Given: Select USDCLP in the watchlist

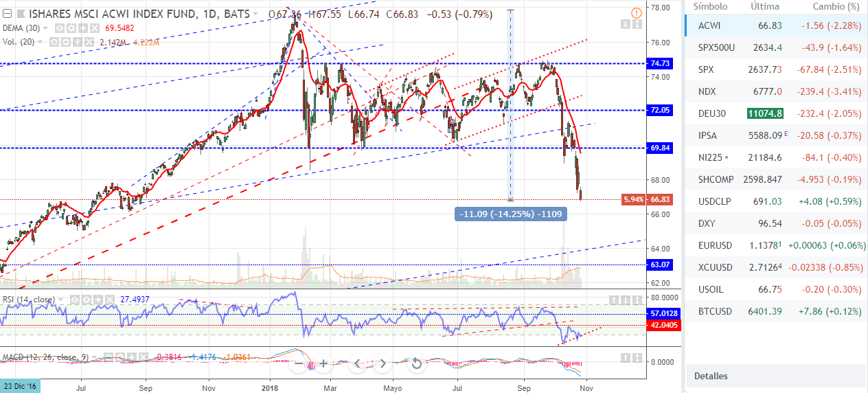Looking at the screenshot, I should (776, 201).
